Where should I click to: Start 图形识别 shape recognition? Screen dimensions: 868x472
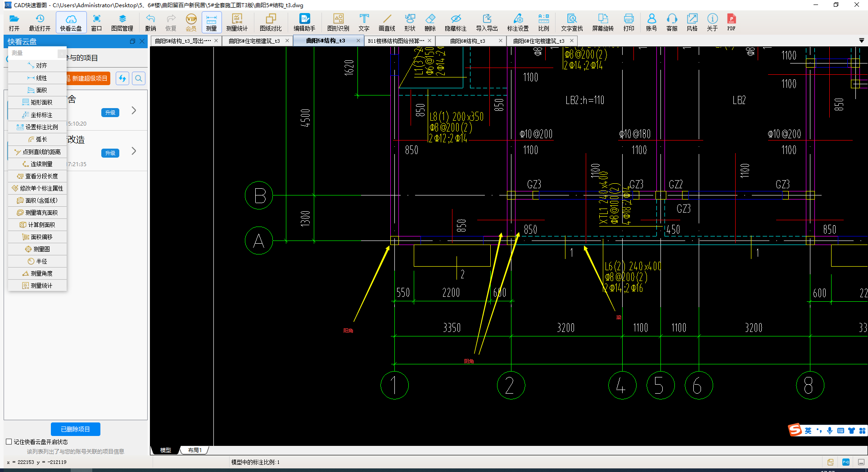[x=338, y=22]
